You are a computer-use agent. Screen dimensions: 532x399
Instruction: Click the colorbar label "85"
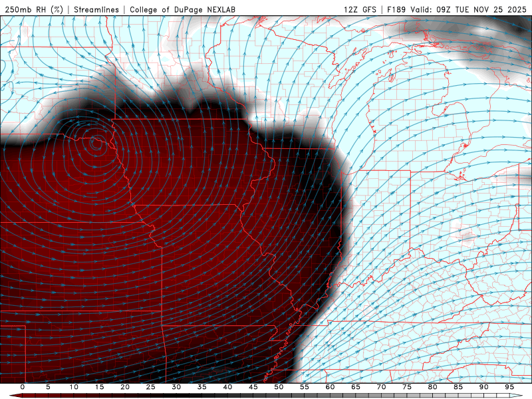(x=458, y=387)
